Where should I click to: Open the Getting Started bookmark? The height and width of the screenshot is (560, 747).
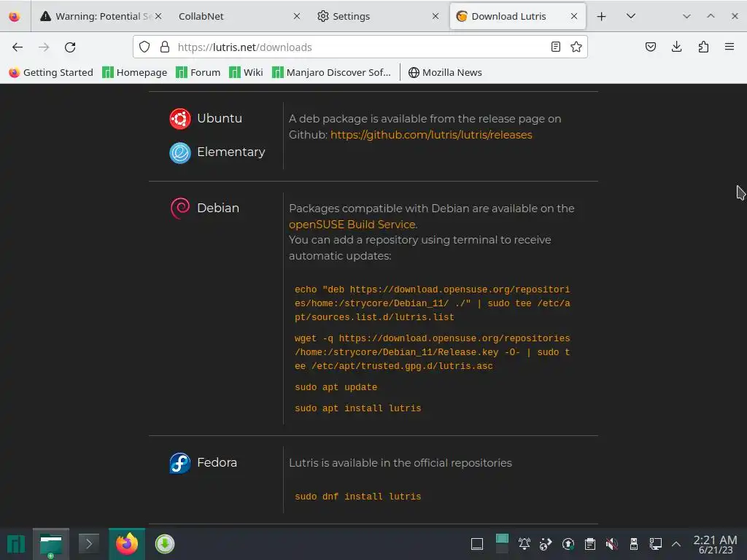[51, 72]
